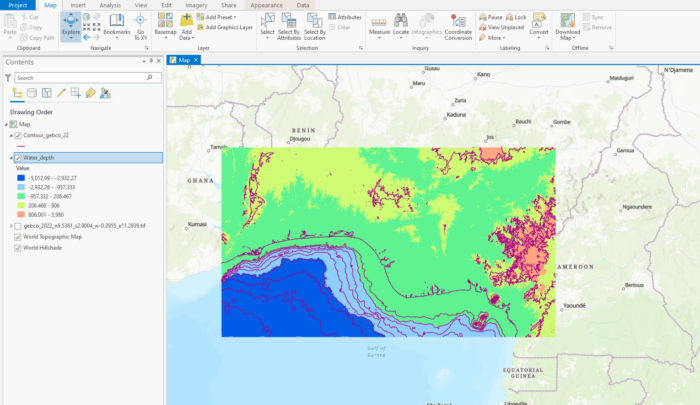This screenshot has height=405, width=700.
Task: Switch to the Insert ribbon tab
Action: pyautogui.click(x=78, y=5)
